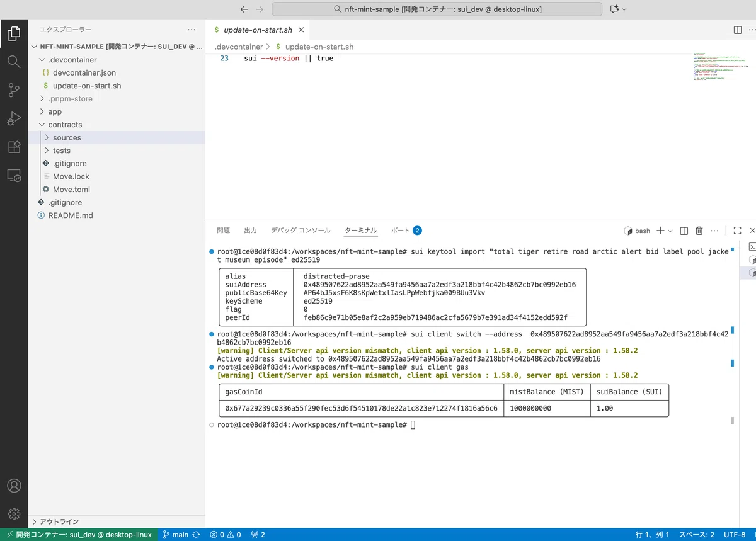
Task: Click alias value distracted-prase in terminal
Action: 336,276
